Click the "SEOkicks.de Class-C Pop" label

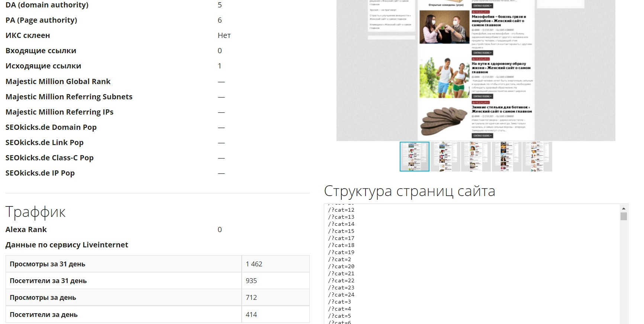pos(49,158)
